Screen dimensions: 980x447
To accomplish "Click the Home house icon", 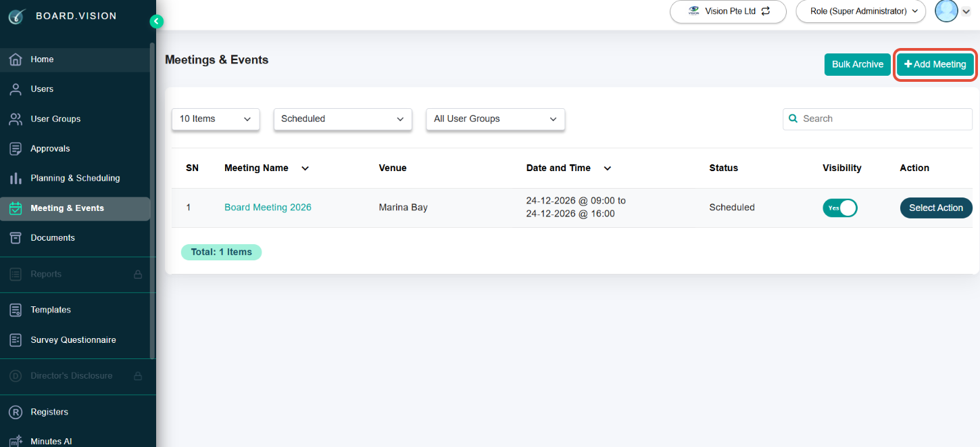I will tap(16, 60).
